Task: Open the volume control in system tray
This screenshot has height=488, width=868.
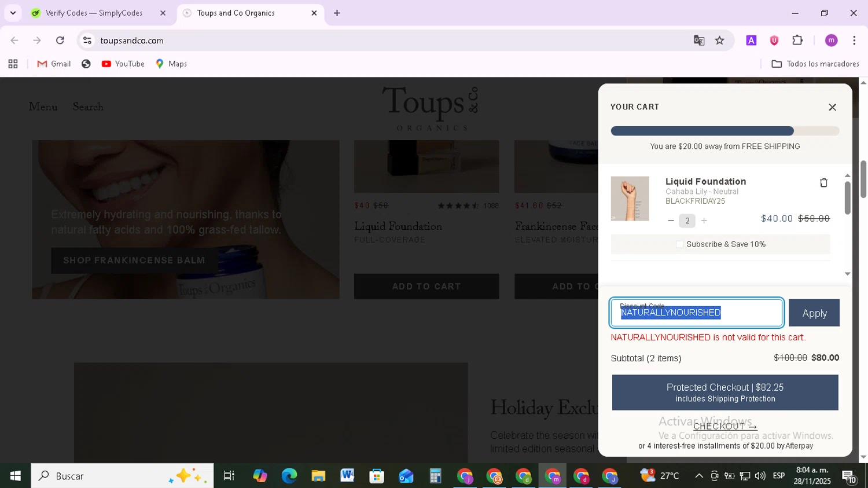Action: 760,476
